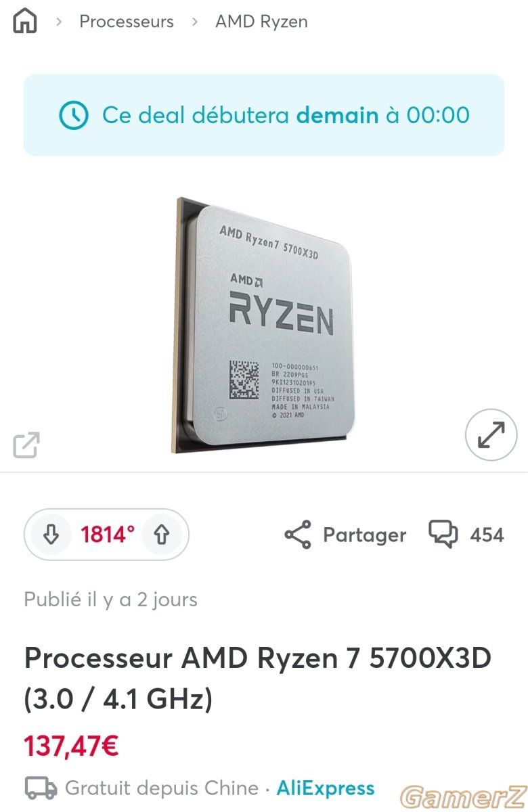Image resolution: width=528 pixels, height=812 pixels.
Task: View the 454 comments count
Action: coord(487,535)
